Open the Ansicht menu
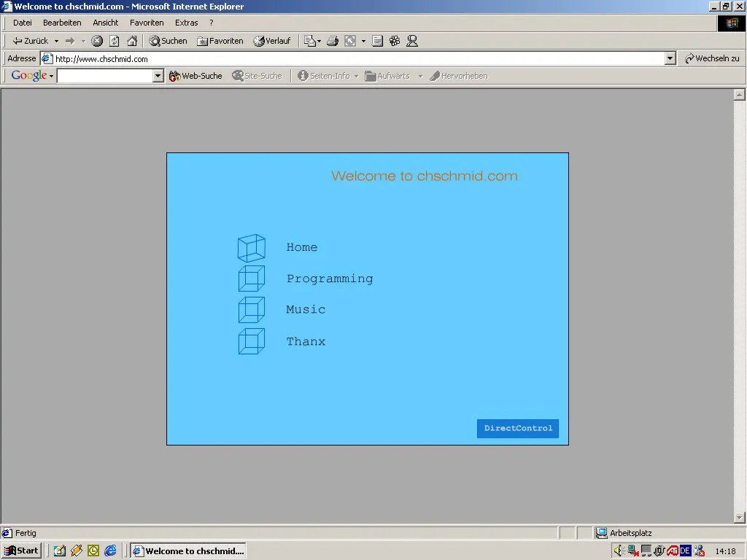The image size is (747, 560). [x=105, y=23]
